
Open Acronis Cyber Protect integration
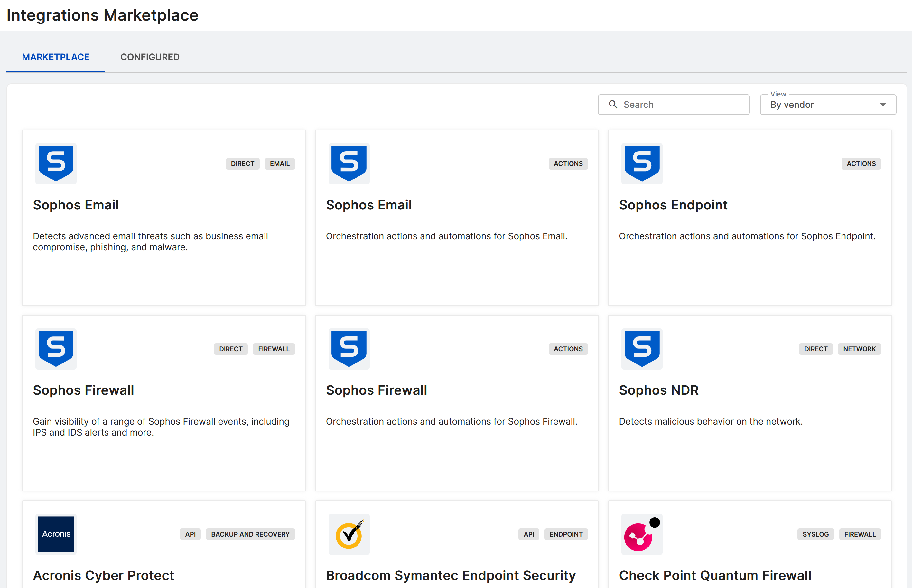coord(103,575)
